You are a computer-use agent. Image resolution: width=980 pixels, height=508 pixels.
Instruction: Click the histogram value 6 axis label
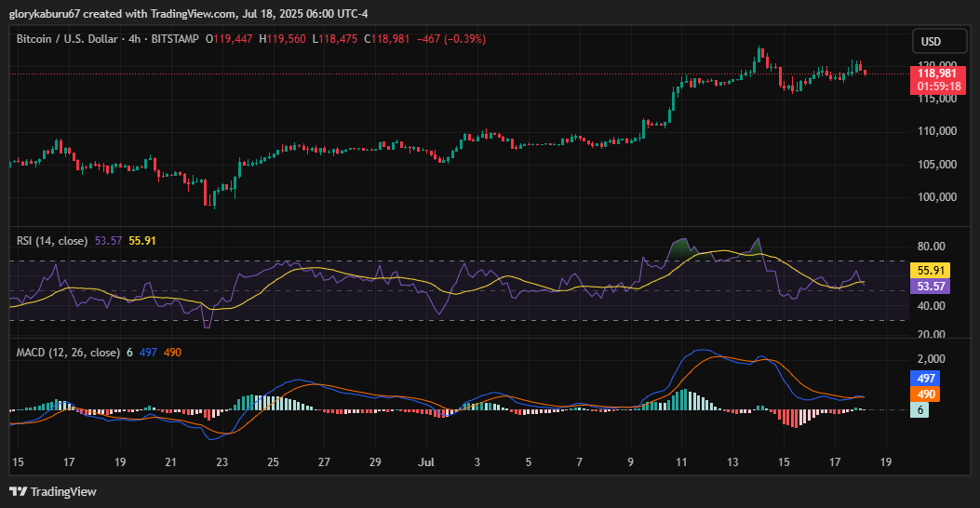pyautogui.click(x=920, y=410)
